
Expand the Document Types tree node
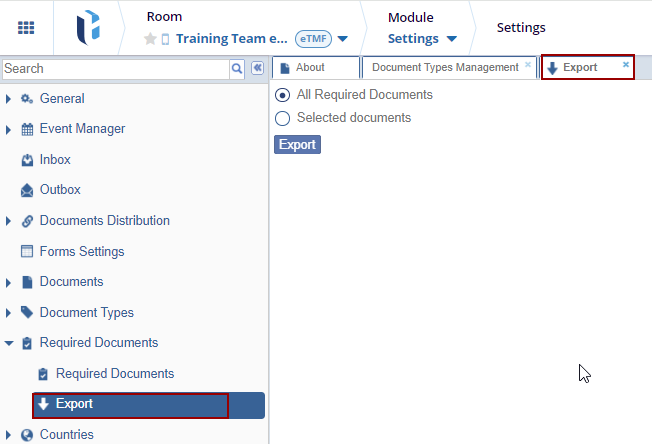pyautogui.click(x=9, y=313)
